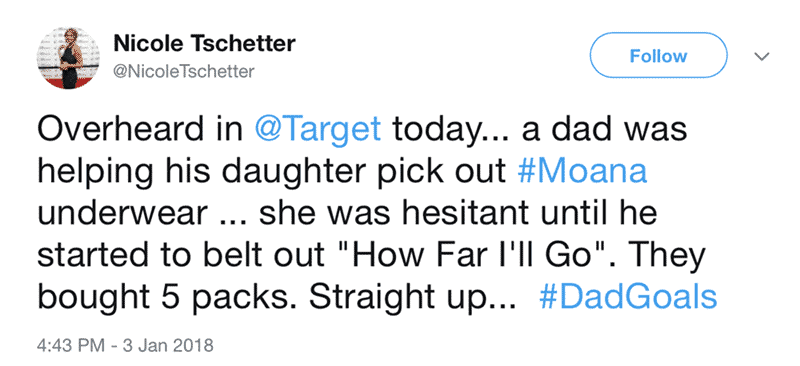Open the #Moana hashtag
The width and height of the screenshot is (800, 366).
[582, 171]
